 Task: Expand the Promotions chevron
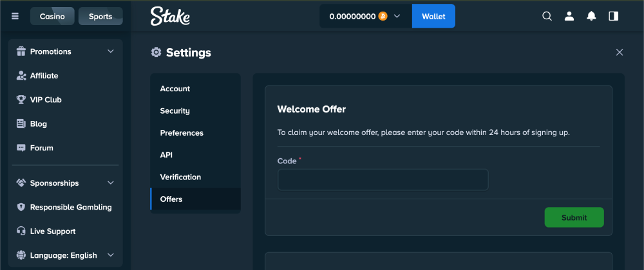111,51
